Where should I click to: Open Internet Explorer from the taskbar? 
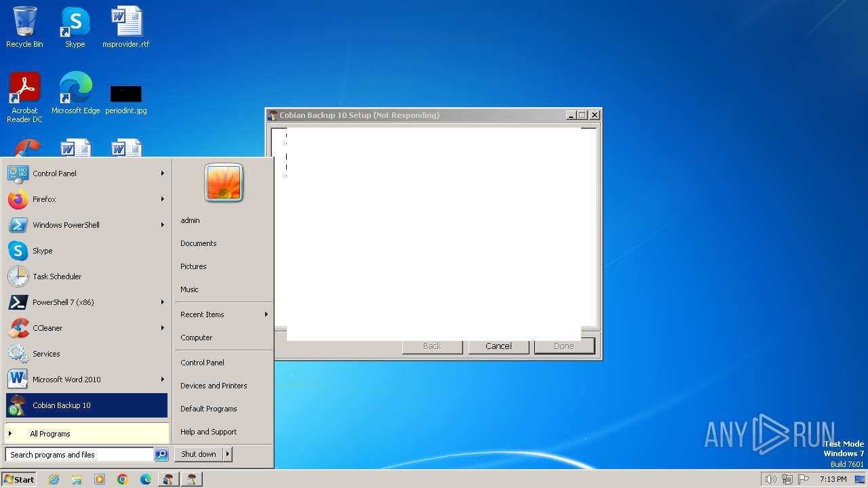(x=54, y=479)
